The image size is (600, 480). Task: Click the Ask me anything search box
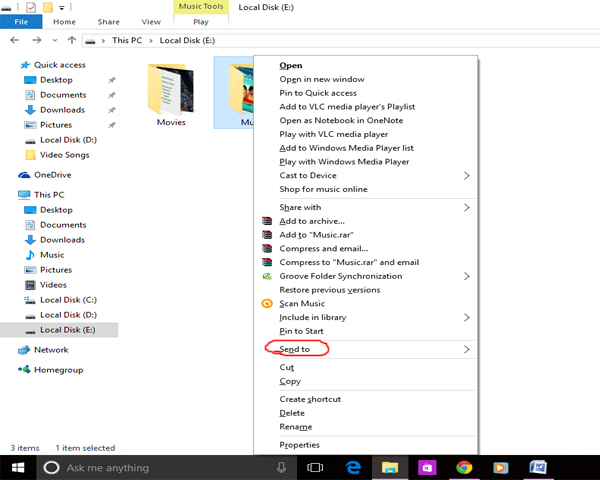[166, 467]
